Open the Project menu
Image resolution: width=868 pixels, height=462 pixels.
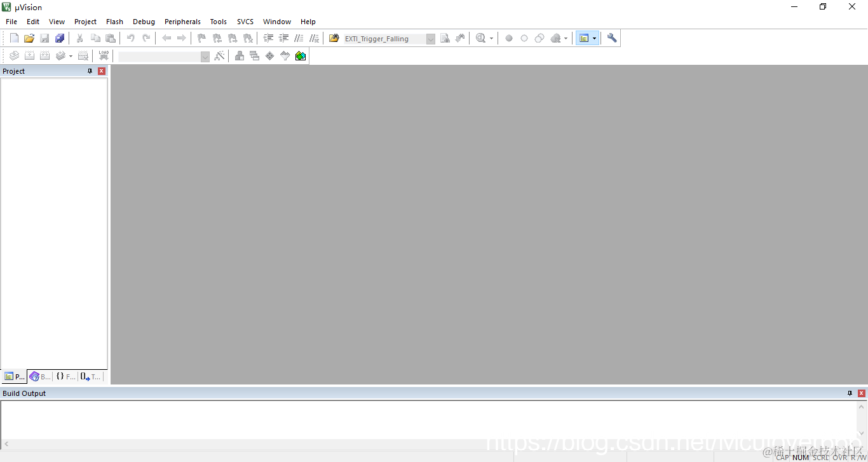click(86, 22)
